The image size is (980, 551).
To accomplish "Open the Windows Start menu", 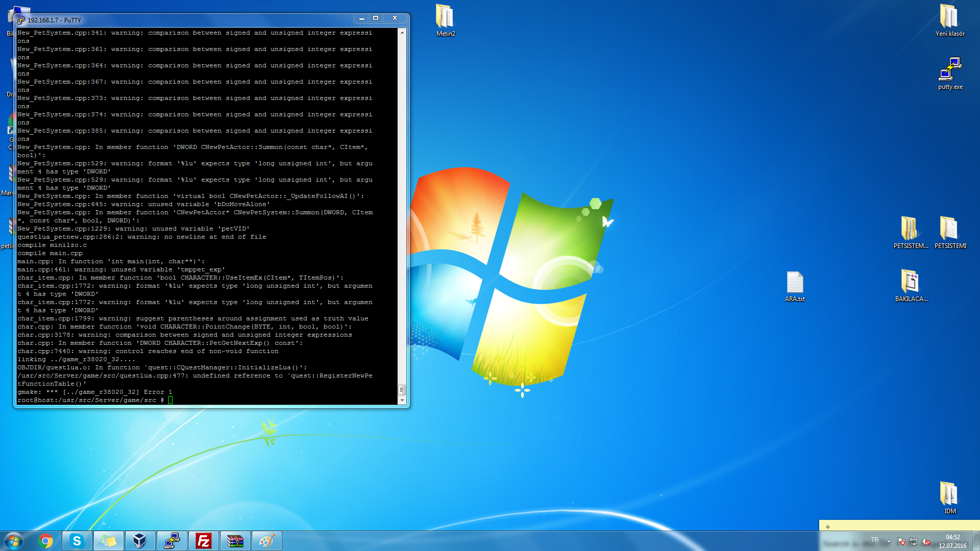I will tap(14, 541).
